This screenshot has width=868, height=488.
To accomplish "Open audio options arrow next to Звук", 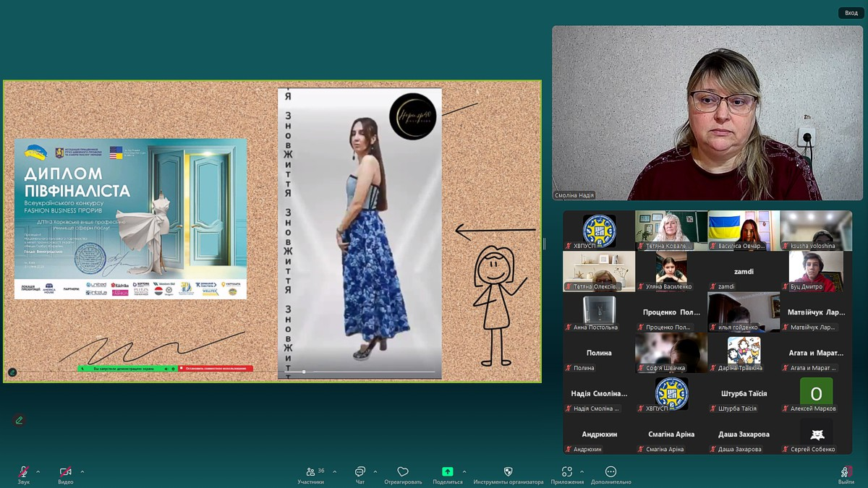I will [x=38, y=472].
